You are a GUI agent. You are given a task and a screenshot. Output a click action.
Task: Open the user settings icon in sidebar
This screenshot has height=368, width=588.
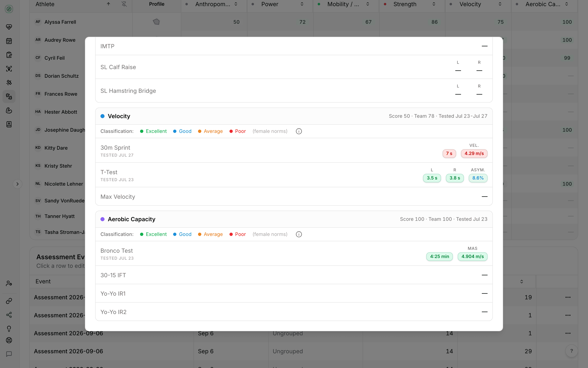click(x=9, y=283)
